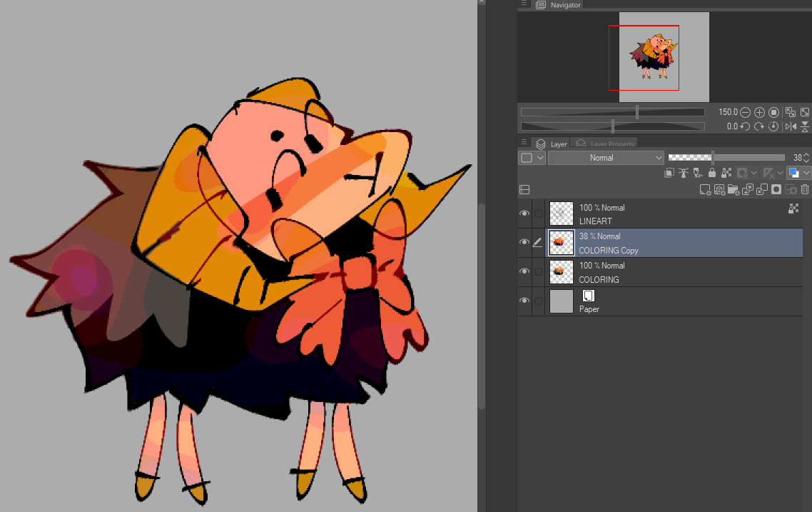Hide the LINEART layer
This screenshot has width=812, height=512.
(x=524, y=214)
